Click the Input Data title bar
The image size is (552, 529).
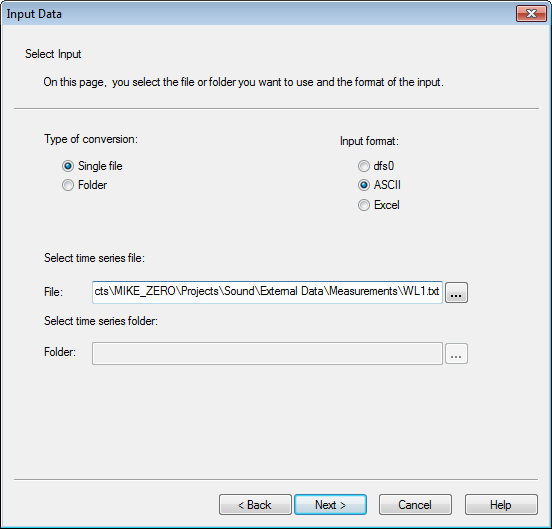(x=259, y=14)
